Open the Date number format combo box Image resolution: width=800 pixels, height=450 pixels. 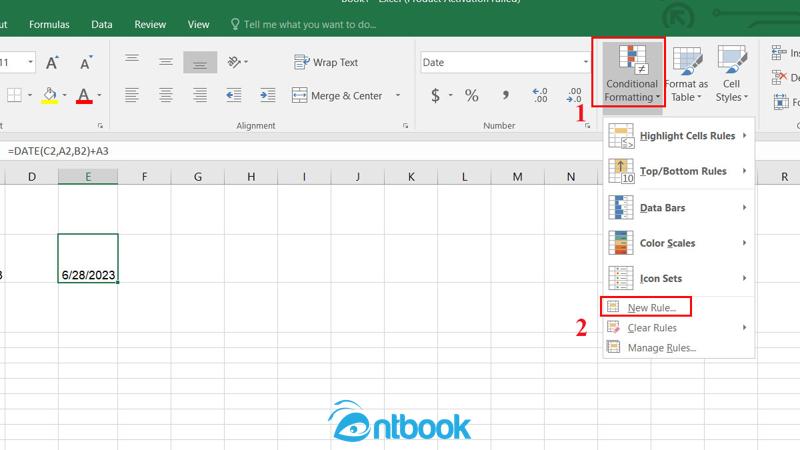505,62
